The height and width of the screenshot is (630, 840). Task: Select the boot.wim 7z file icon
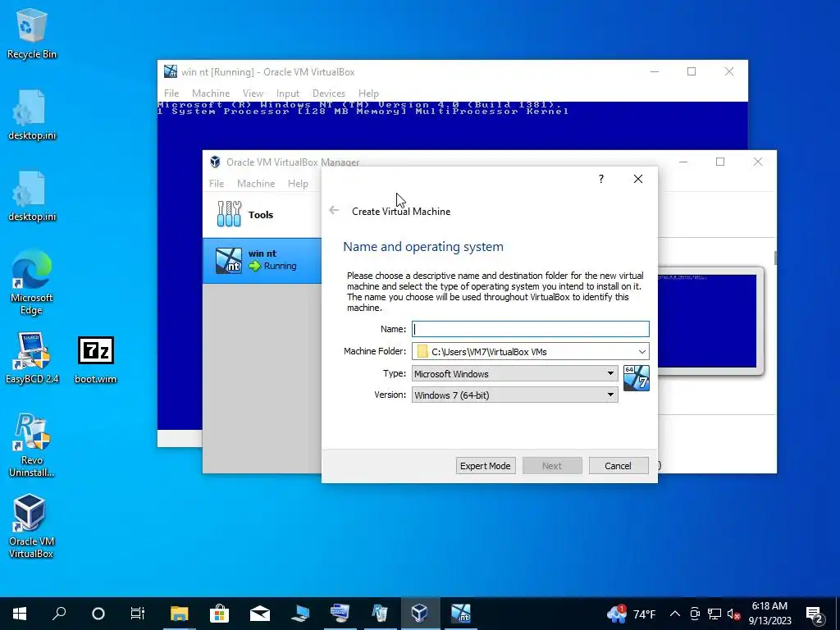click(x=95, y=359)
